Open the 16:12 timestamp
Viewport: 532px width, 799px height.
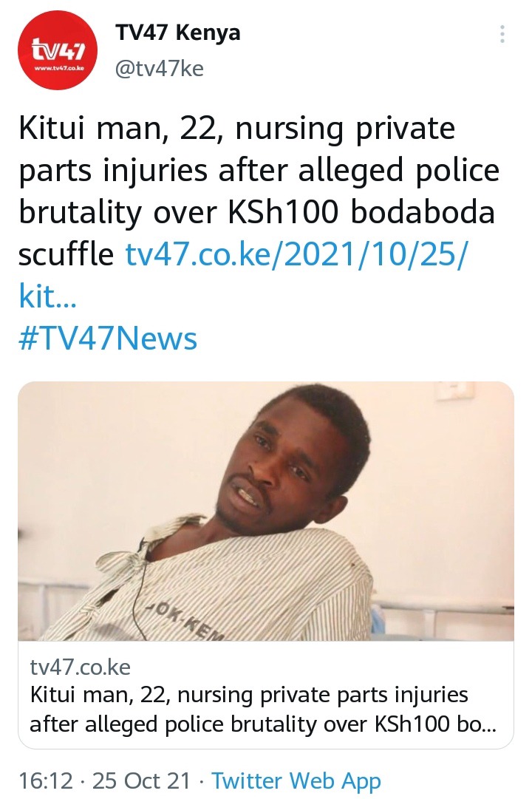46,780
